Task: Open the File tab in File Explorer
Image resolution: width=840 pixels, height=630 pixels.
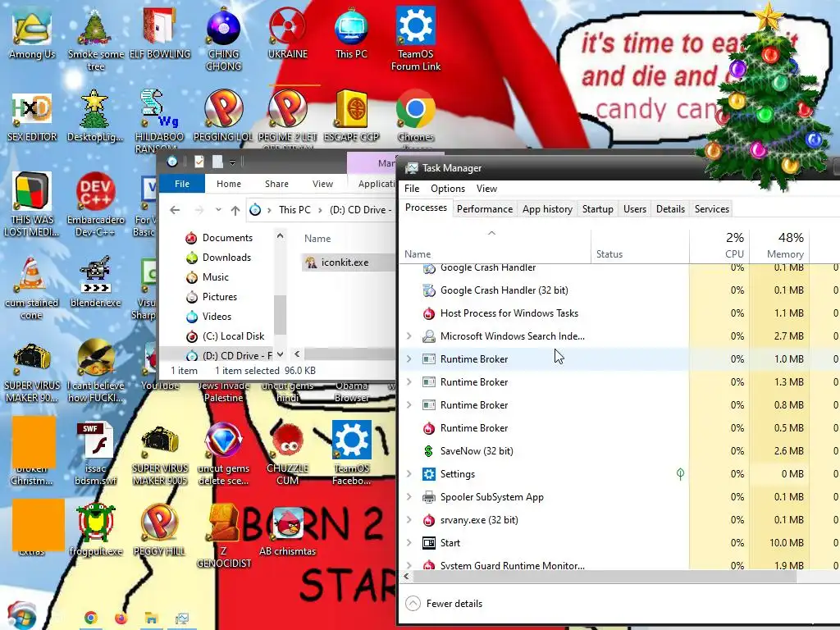Action: (x=182, y=184)
